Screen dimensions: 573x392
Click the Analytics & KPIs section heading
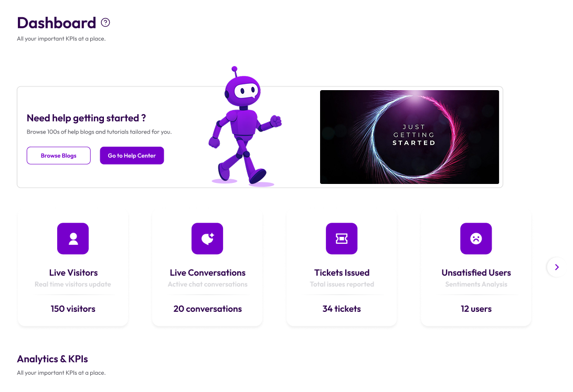pyautogui.click(x=52, y=359)
